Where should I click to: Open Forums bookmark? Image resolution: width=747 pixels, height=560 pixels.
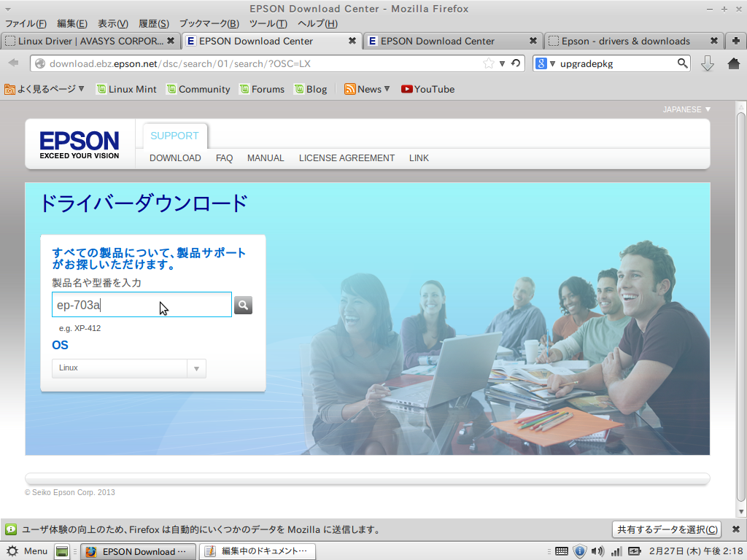click(262, 89)
